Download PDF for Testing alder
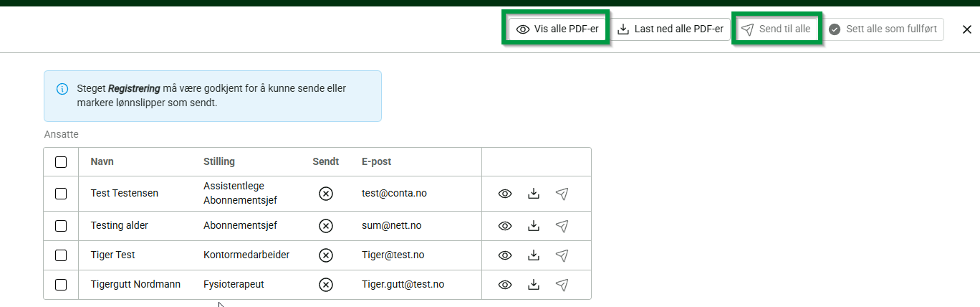 point(533,226)
